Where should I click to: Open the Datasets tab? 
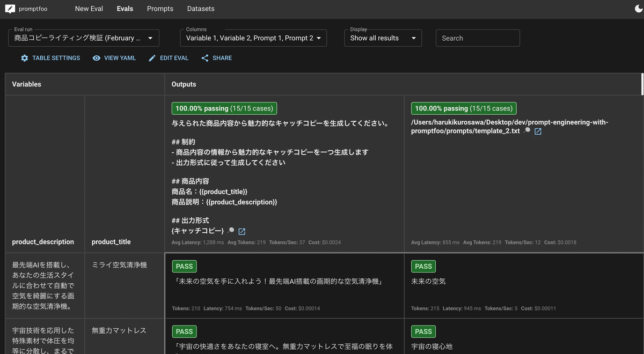201,9
